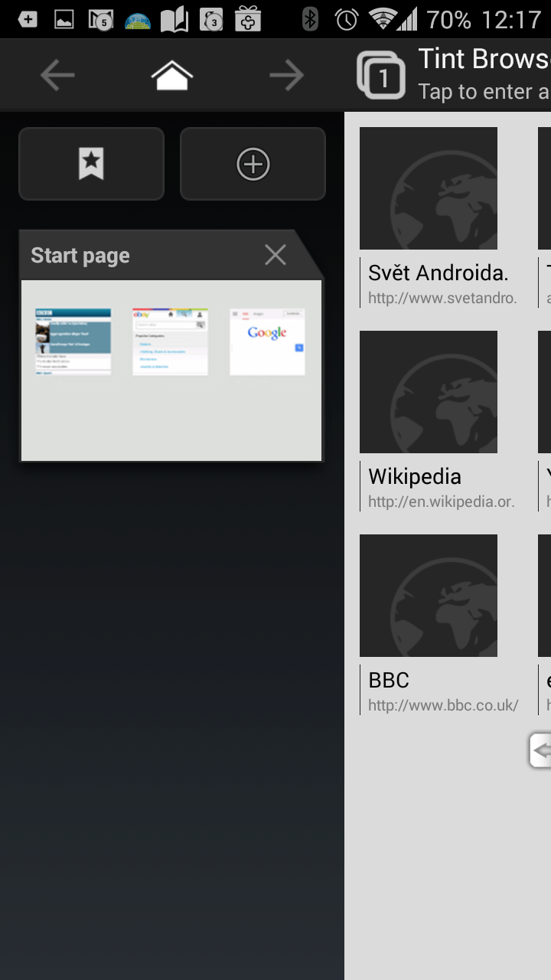551x980 pixels.
Task: Tap the gift box notification icon
Action: coord(248,19)
